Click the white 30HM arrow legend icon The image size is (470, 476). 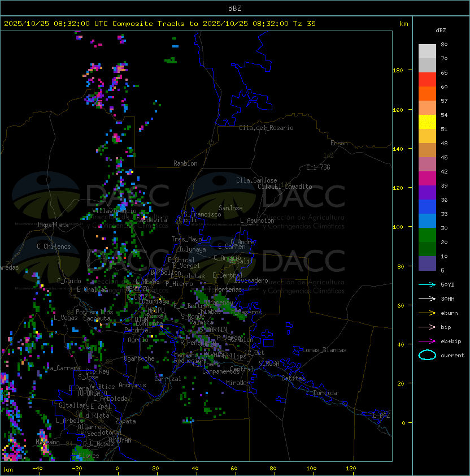click(x=427, y=299)
